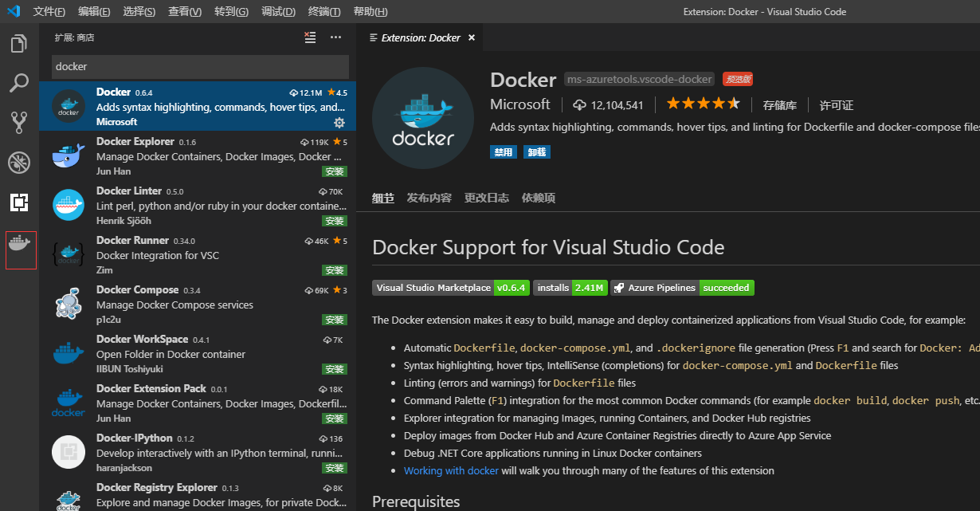Open the Source Control view
Image resolution: width=980 pixels, height=511 pixels.
(19, 123)
